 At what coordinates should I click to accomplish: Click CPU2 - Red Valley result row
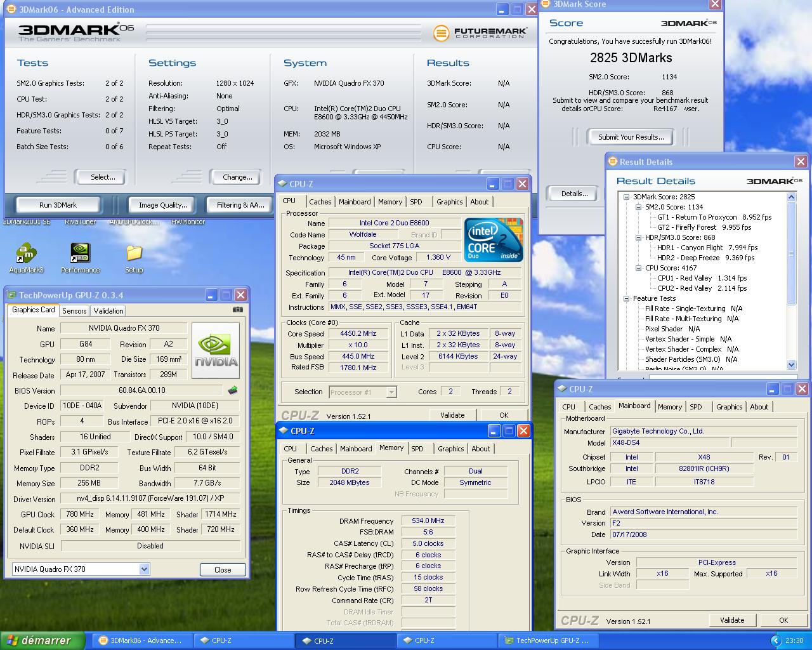pyautogui.click(x=702, y=288)
